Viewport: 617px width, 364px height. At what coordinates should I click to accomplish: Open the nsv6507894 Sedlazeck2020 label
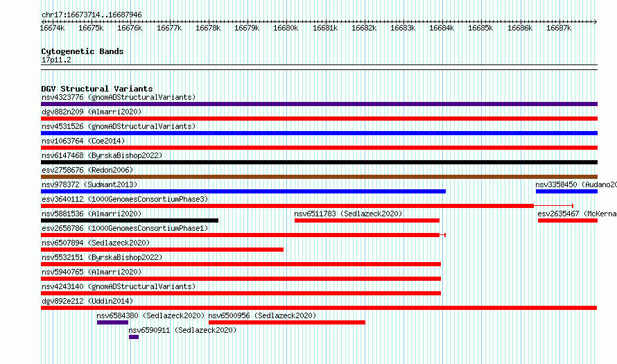(96, 243)
